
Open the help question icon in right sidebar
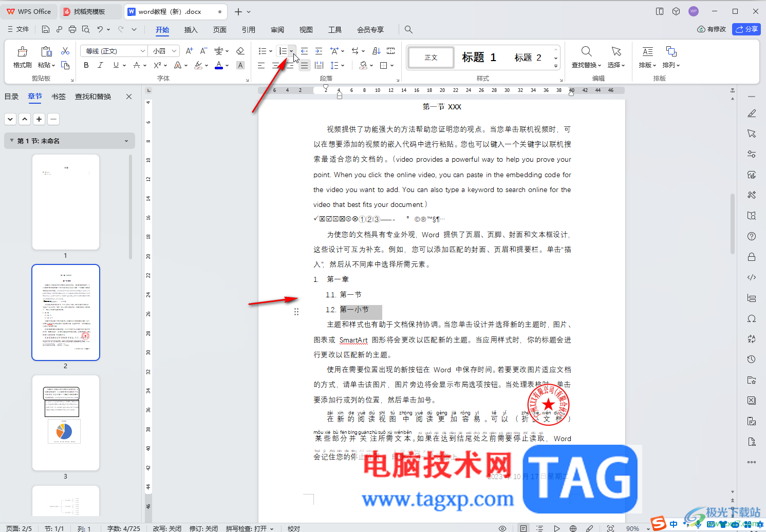(x=752, y=236)
